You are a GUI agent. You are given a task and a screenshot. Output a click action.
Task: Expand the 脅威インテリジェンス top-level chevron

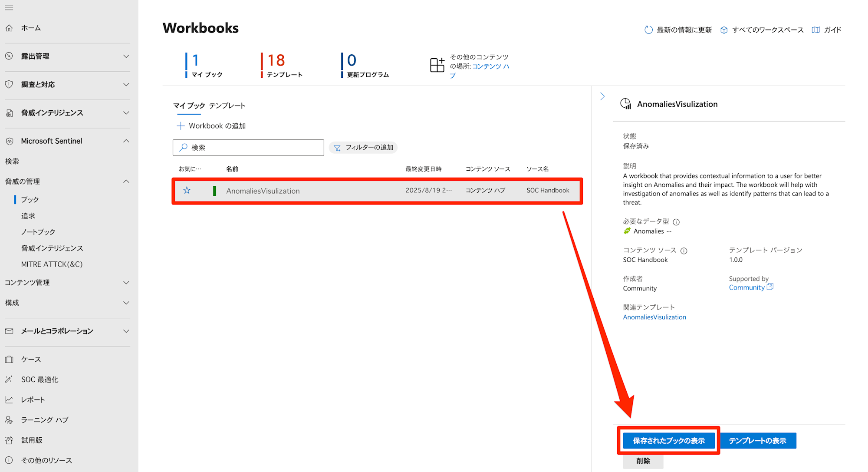coord(126,113)
